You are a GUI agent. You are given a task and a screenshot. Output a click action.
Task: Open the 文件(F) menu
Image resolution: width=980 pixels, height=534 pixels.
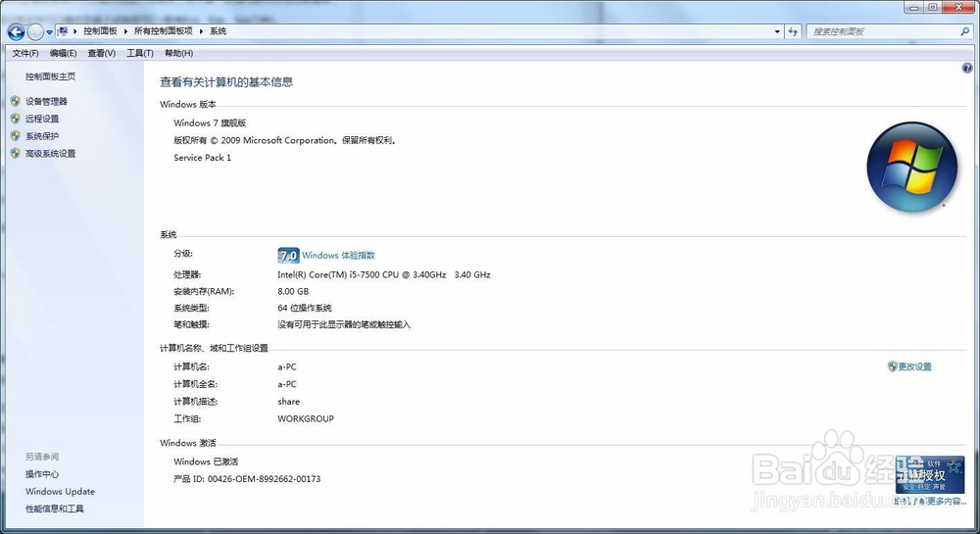coord(25,53)
